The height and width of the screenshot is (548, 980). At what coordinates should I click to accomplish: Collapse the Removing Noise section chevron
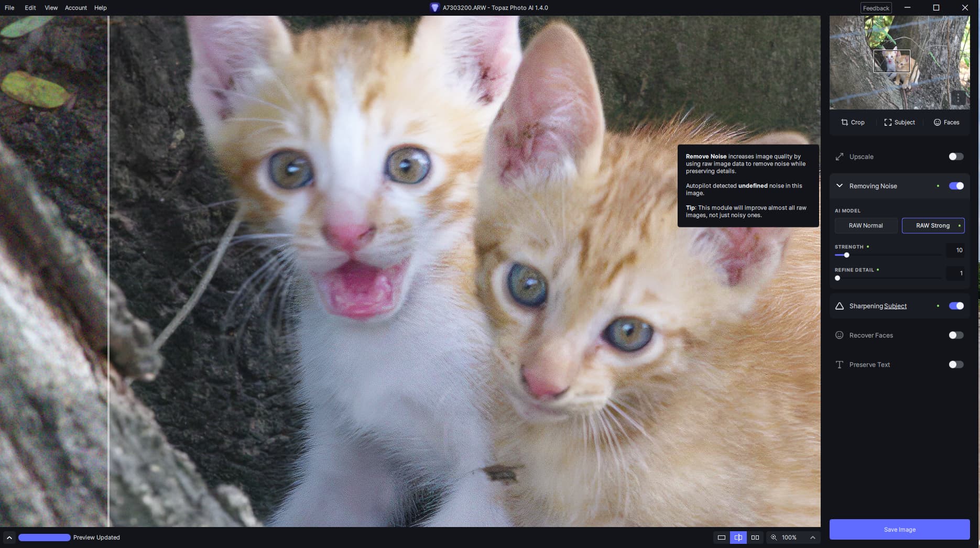[x=840, y=186]
